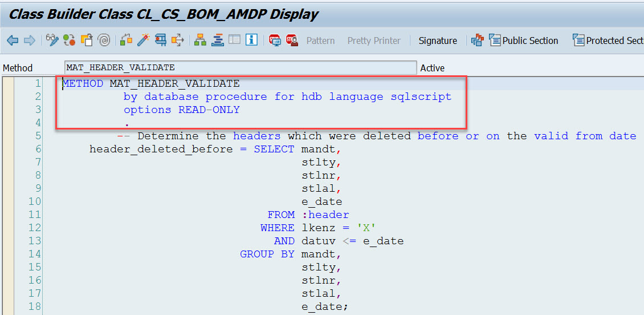The height and width of the screenshot is (315, 644).
Task: Click 'lkenz' on line 12
Action: click(x=319, y=228)
